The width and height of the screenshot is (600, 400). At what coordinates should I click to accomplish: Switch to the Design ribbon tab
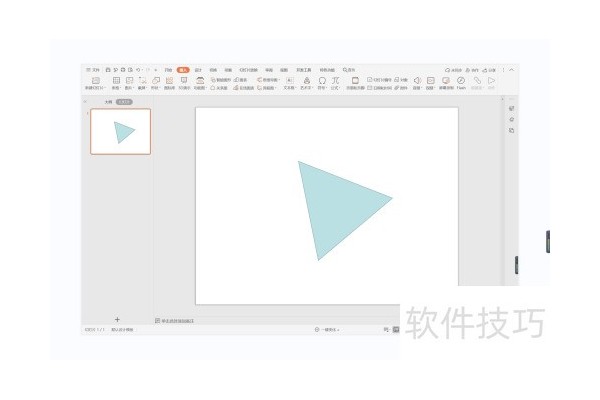pos(198,70)
